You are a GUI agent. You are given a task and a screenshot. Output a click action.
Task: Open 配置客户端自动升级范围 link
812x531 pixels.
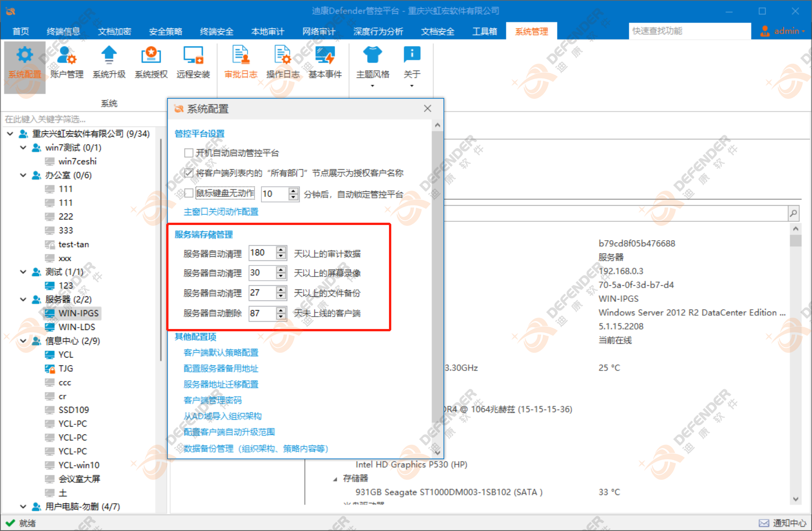point(229,432)
